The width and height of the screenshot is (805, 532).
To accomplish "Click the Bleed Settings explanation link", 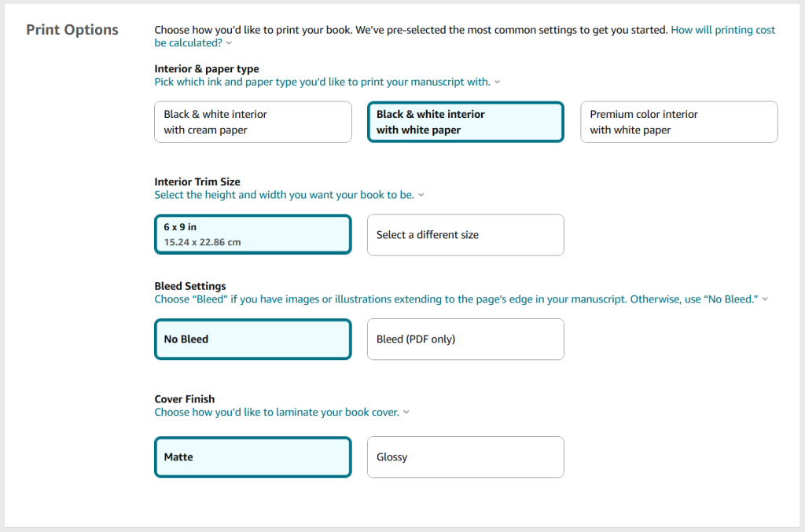I will 454,299.
